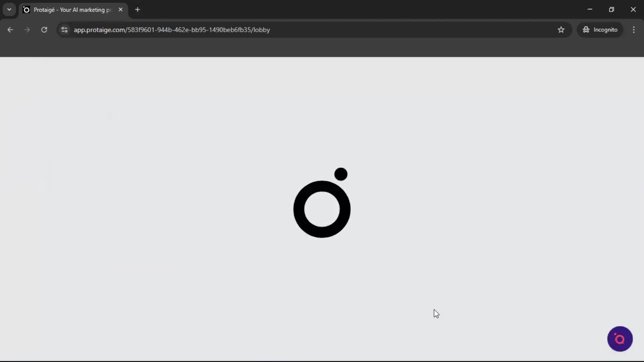This screenshot has width=644, height=362.
Task: Click the small dot above logo ring
Action: click(x=341, y=174)
